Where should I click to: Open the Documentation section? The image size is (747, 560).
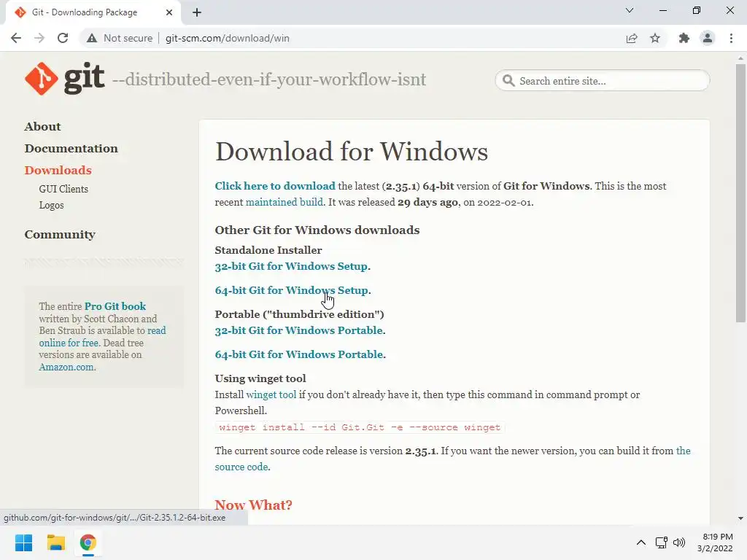(71, 149)
